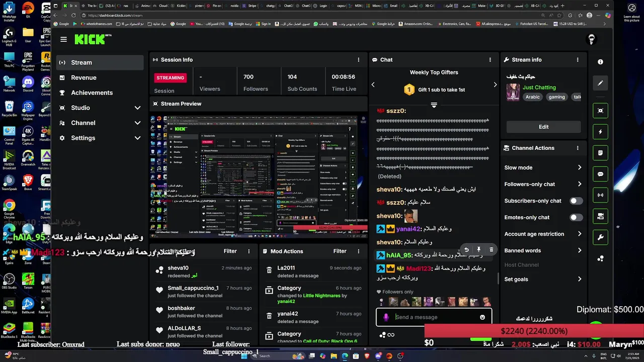The height and width of the screenshot is (362, 644).
Task: Open Chat panel three-dot menu
Action: coord(490,60)
